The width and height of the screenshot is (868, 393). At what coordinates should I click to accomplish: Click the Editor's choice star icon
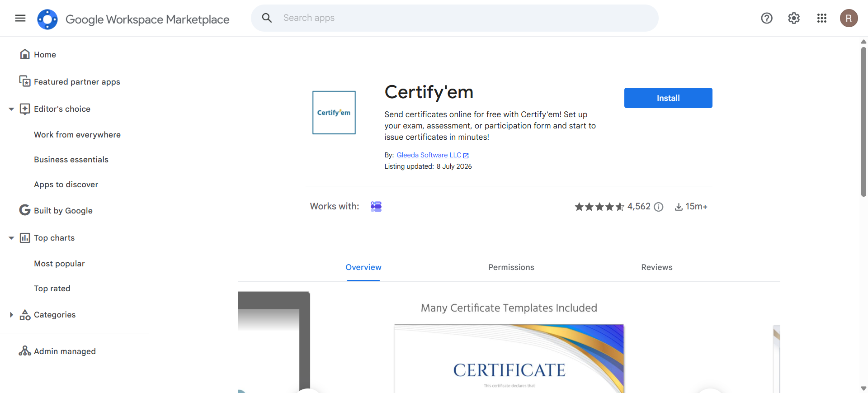[25, 109]
